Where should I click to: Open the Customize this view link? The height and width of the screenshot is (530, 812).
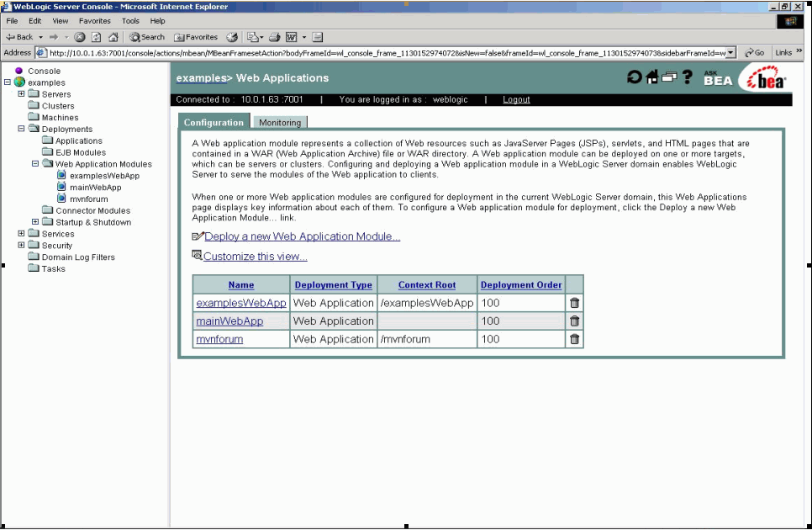255,256
